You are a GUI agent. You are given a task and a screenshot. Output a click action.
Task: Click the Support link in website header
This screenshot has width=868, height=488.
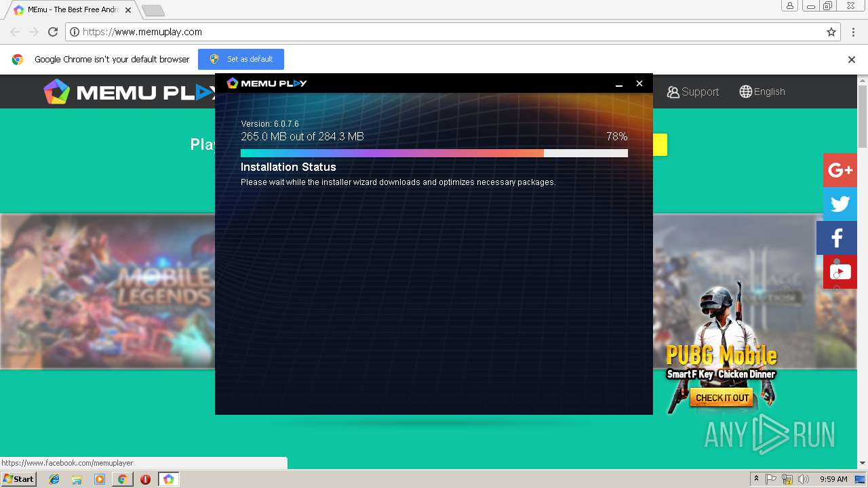pos(692,91)
